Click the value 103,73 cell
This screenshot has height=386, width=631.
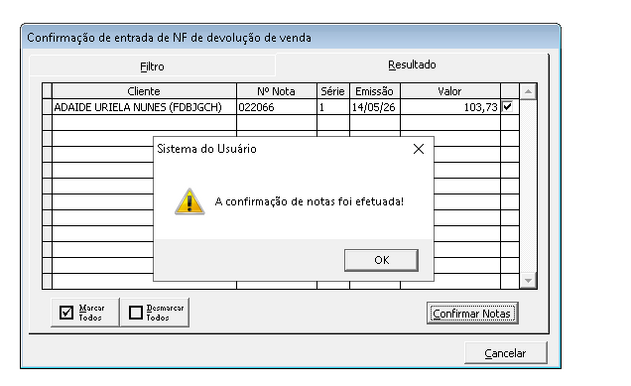click(450, 107)
